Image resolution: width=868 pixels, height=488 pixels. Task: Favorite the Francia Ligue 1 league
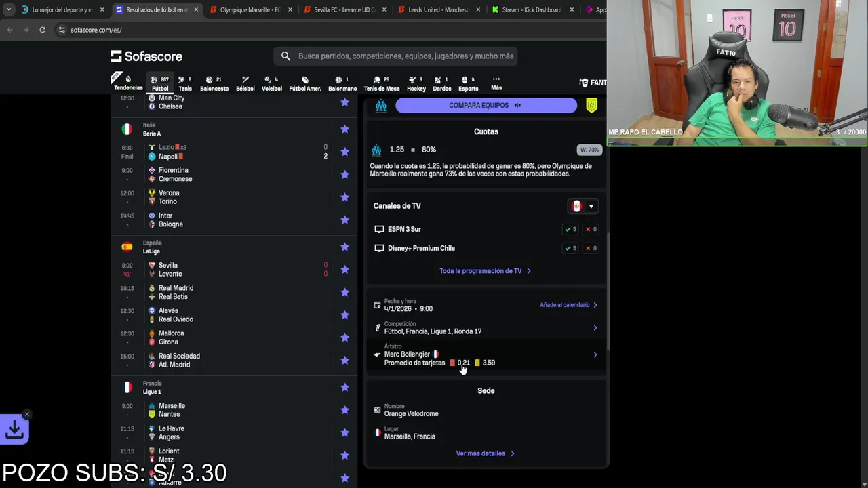344,388
